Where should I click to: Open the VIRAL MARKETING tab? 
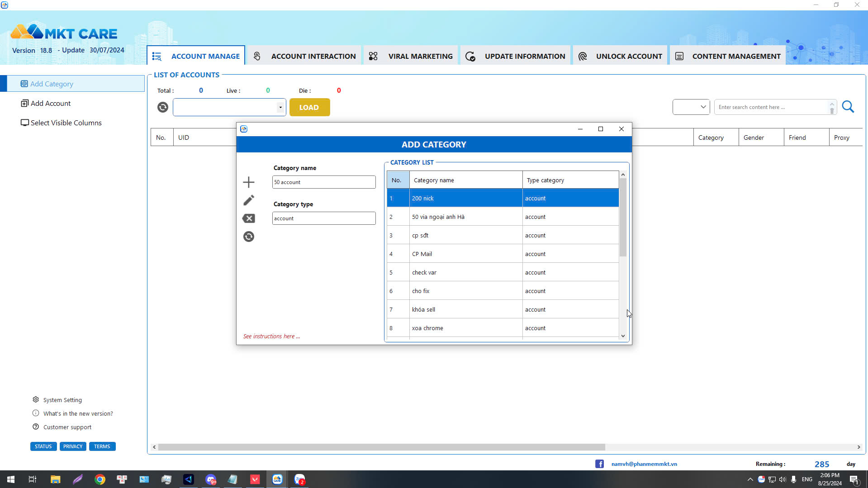click(411, 56)
